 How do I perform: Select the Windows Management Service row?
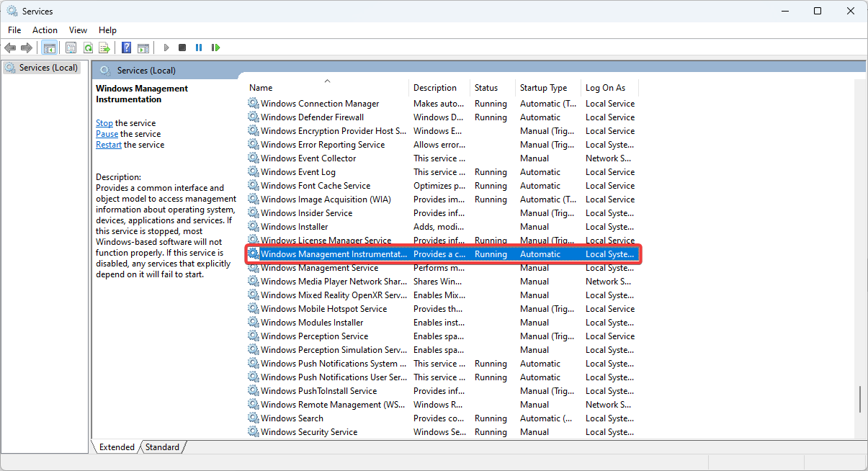click(442, 268)
